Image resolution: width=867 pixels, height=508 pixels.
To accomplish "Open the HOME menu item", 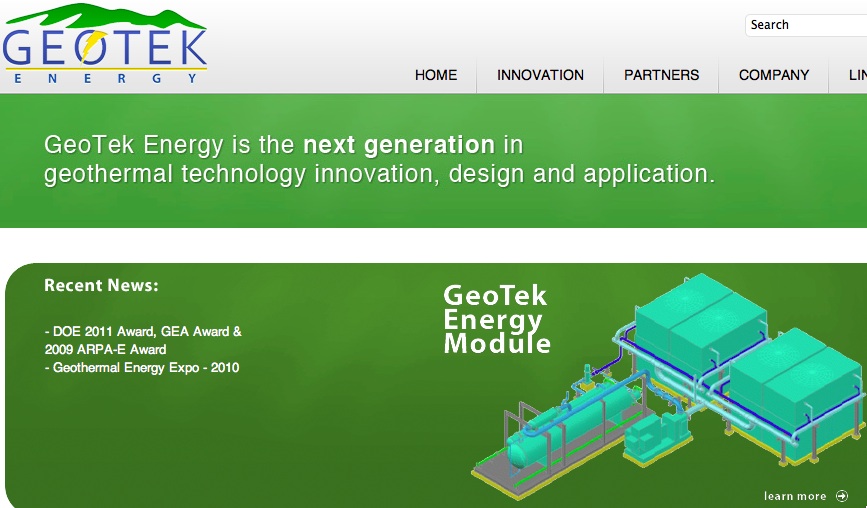I will point(436,75).
